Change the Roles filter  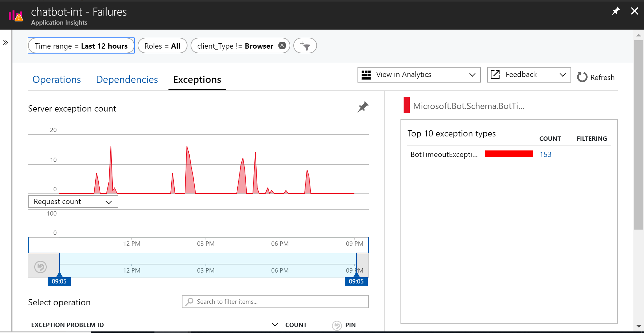tap(162, 45)
